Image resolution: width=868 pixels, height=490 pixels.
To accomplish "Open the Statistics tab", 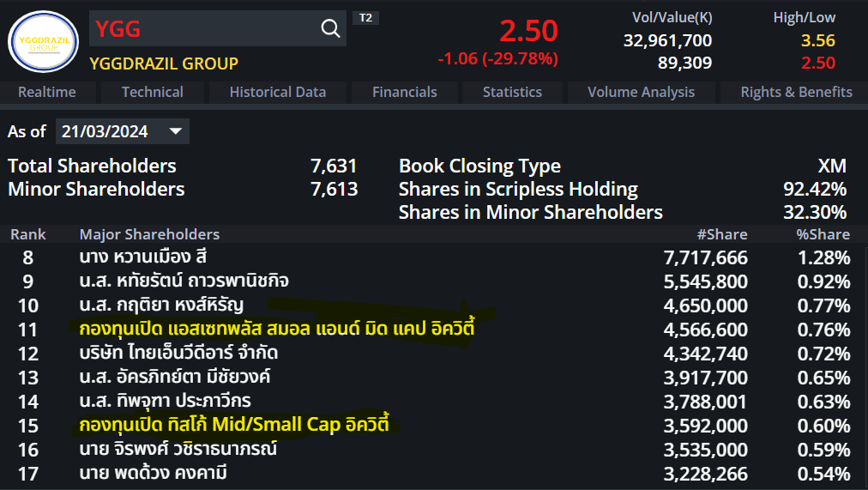I will click(x=512, y=92).
